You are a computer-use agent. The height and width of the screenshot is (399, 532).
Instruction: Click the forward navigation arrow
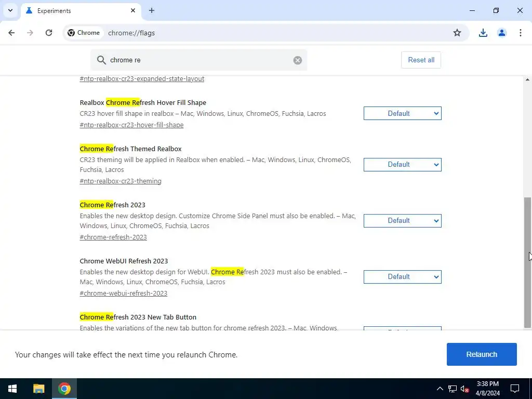click(30, 33)
